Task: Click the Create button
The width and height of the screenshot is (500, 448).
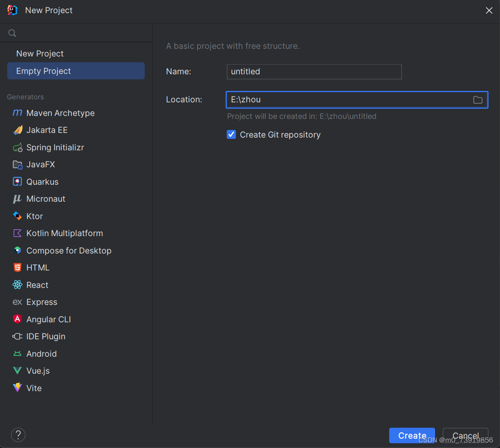Action: [412, 435]
